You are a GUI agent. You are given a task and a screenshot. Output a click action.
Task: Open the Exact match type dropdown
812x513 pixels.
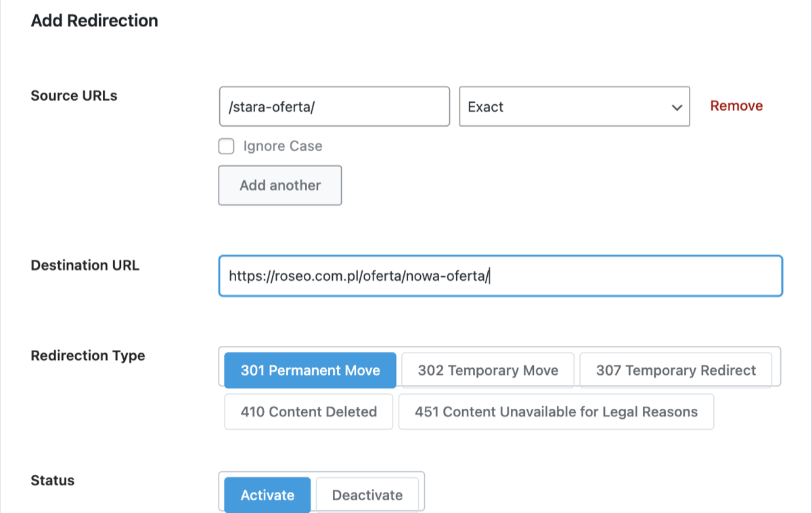pos(574,106)
